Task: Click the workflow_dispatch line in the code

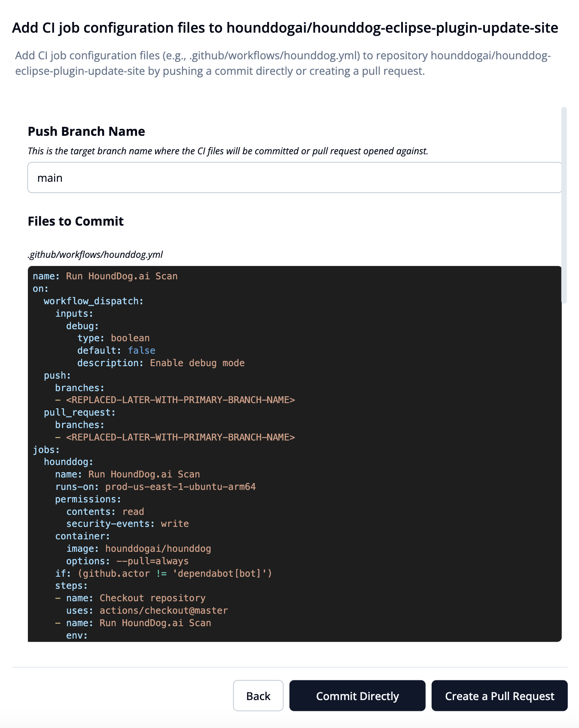Action: [94, 301]
